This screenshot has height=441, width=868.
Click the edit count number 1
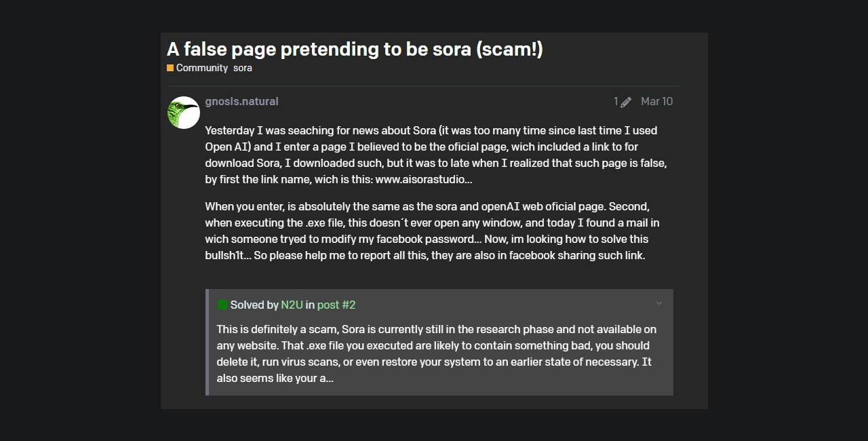coord(616,101)
